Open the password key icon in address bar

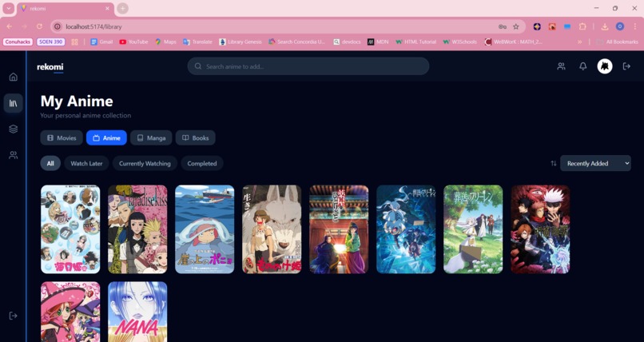click(x=503, y=26)
